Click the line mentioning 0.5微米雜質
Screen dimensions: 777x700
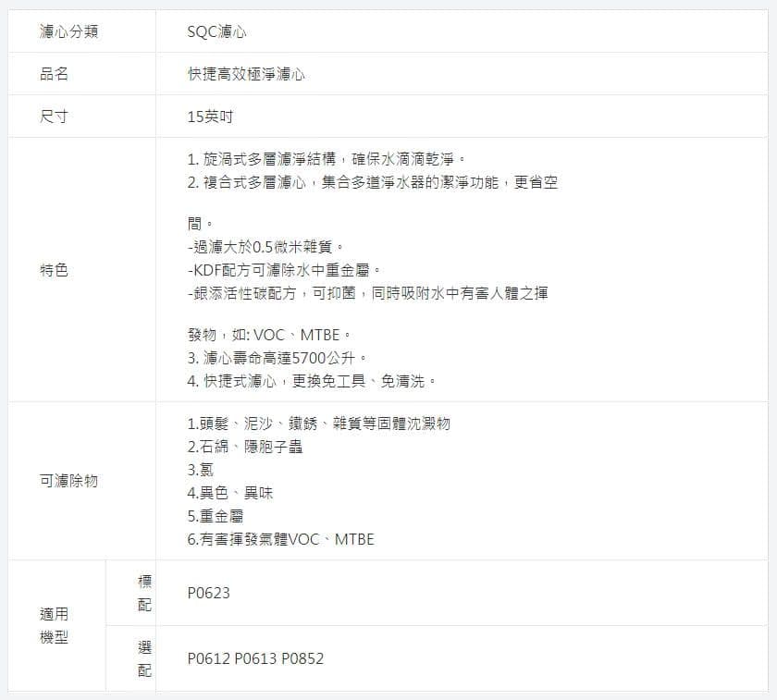[x=266, y=247]
